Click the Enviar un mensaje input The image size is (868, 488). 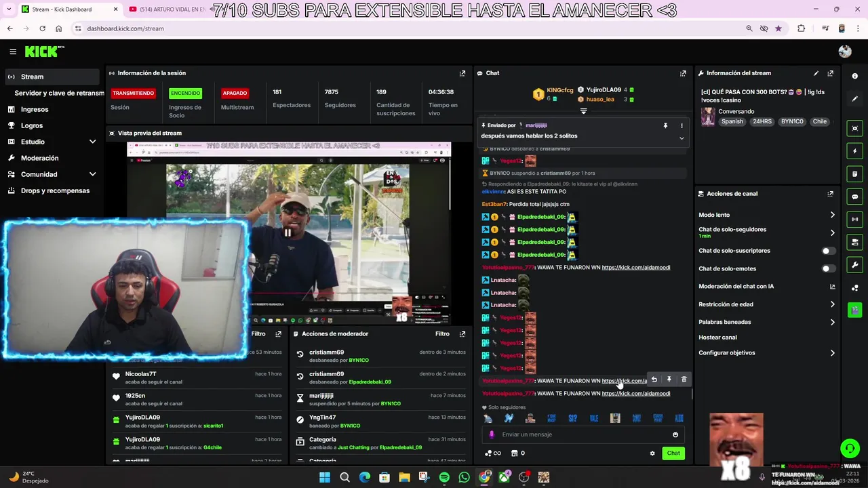coord(583,435)
